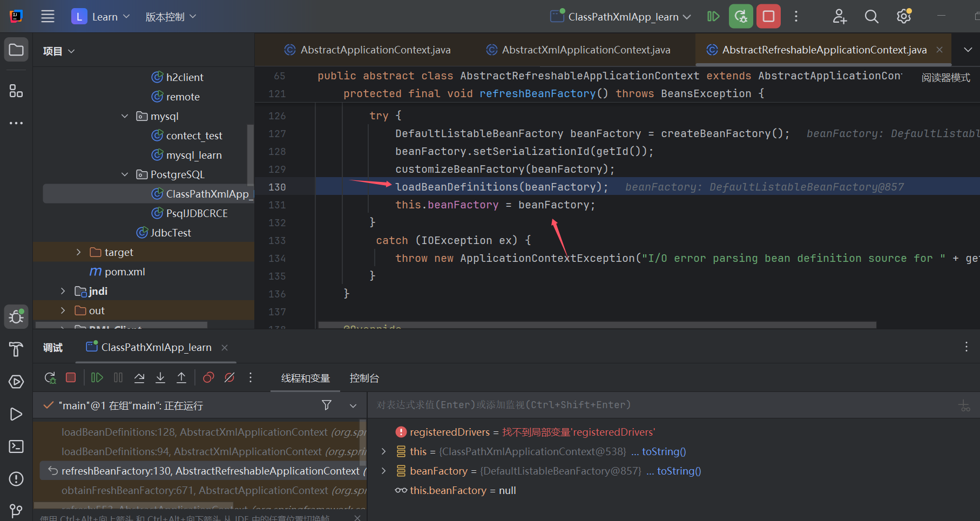Stop the running program red button
This screenshot has height=521, width=980.
[x=768, y=16]
